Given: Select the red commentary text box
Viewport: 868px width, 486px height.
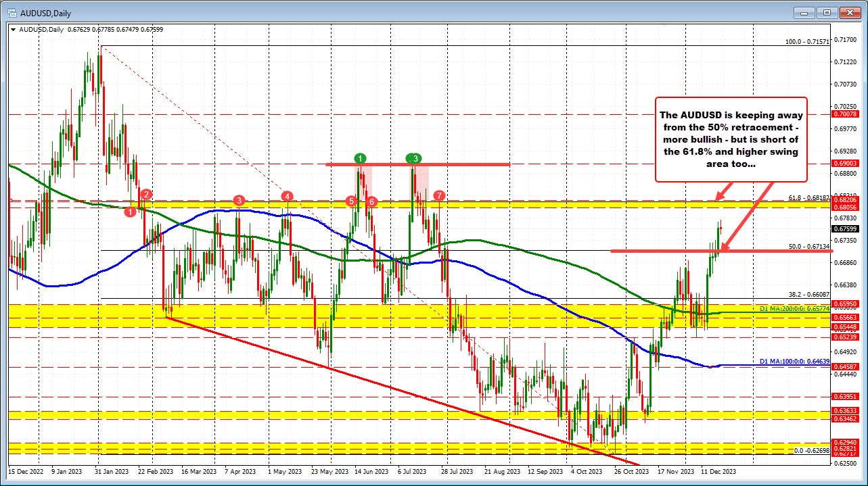Looking at the screenshot, I should 731,139.
